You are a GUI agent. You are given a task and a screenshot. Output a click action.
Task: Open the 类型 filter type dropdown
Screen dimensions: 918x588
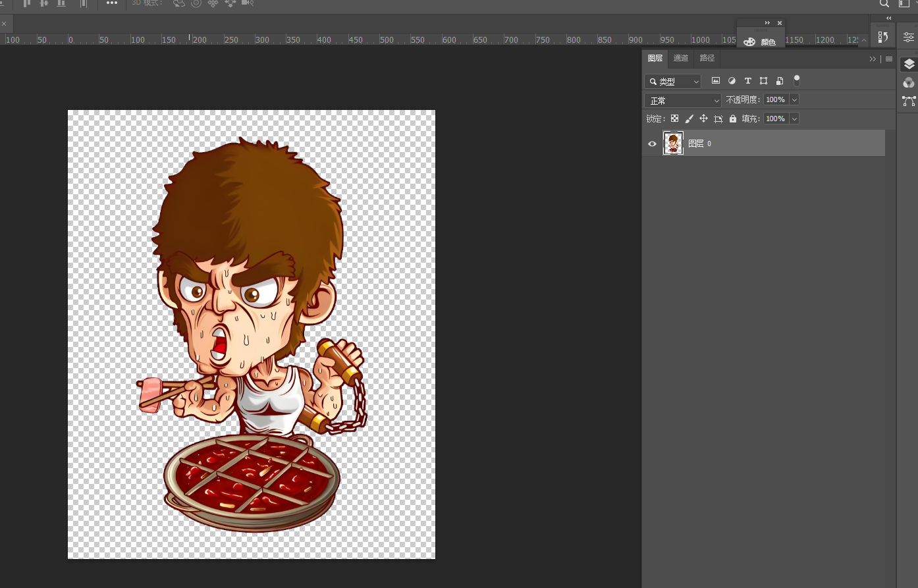pyautogui.click(x=672, y=81)
